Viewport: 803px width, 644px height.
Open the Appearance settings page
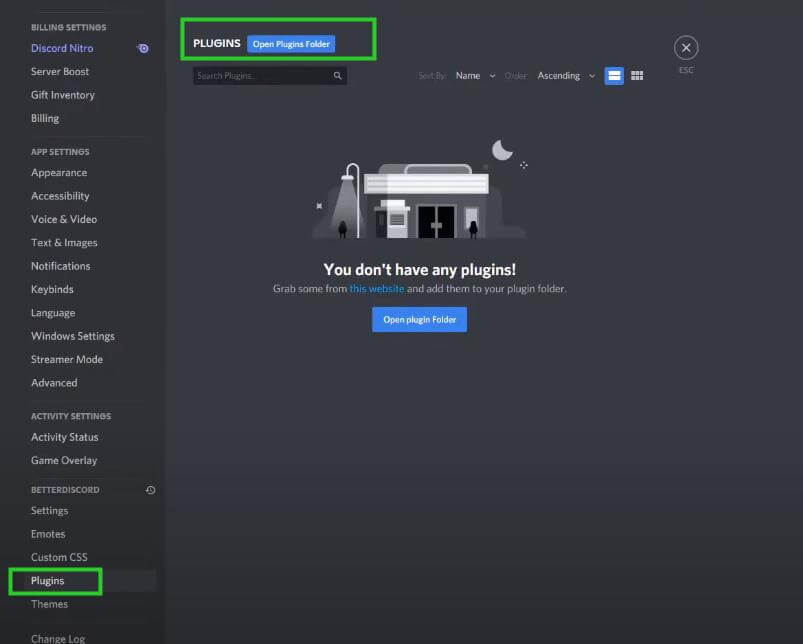click(59, 173)
